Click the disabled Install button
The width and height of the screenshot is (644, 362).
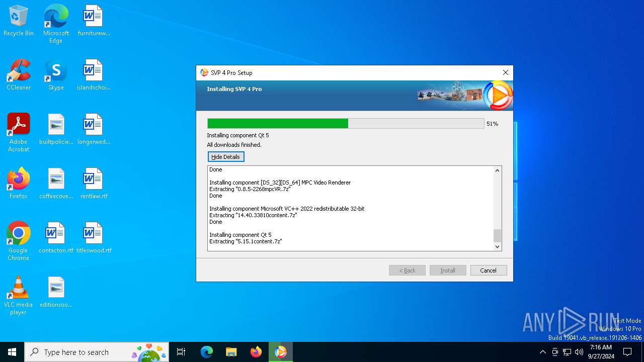click(448, 270)
